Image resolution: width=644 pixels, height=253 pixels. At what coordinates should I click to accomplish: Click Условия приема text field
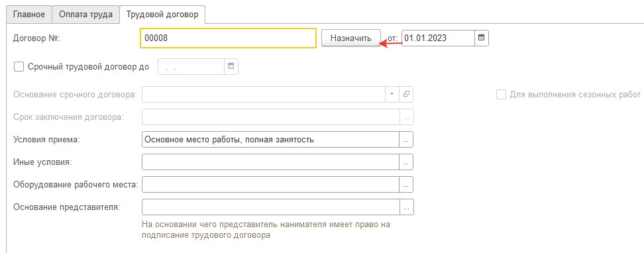270,140
